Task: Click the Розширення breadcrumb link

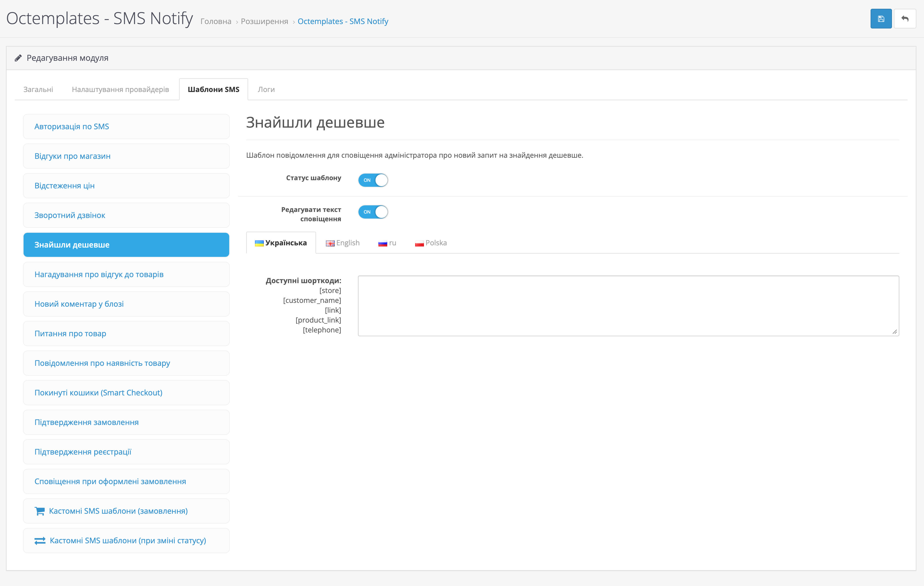Action: click(264, 21)
